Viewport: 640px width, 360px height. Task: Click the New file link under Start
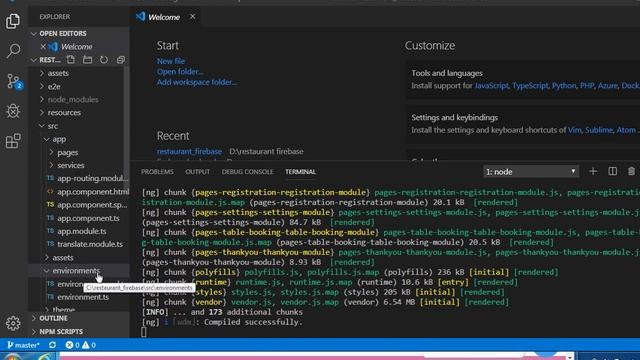tap(171, 61)
